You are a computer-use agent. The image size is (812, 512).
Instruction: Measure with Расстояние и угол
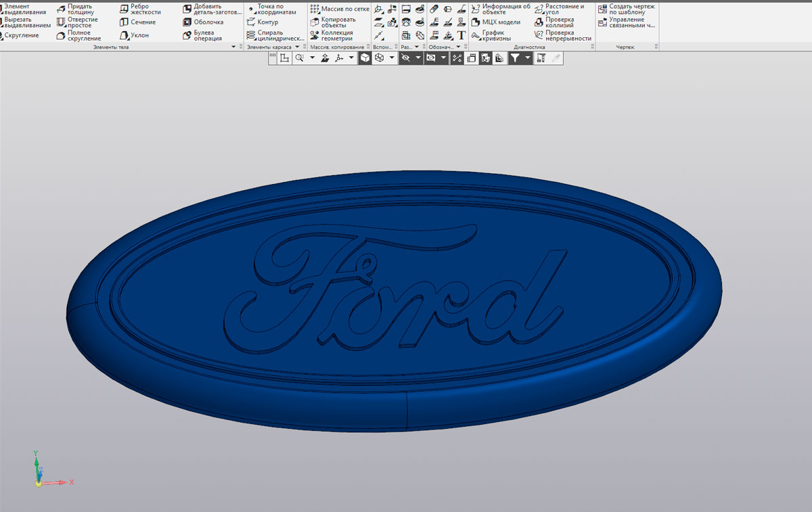[559, 9]
